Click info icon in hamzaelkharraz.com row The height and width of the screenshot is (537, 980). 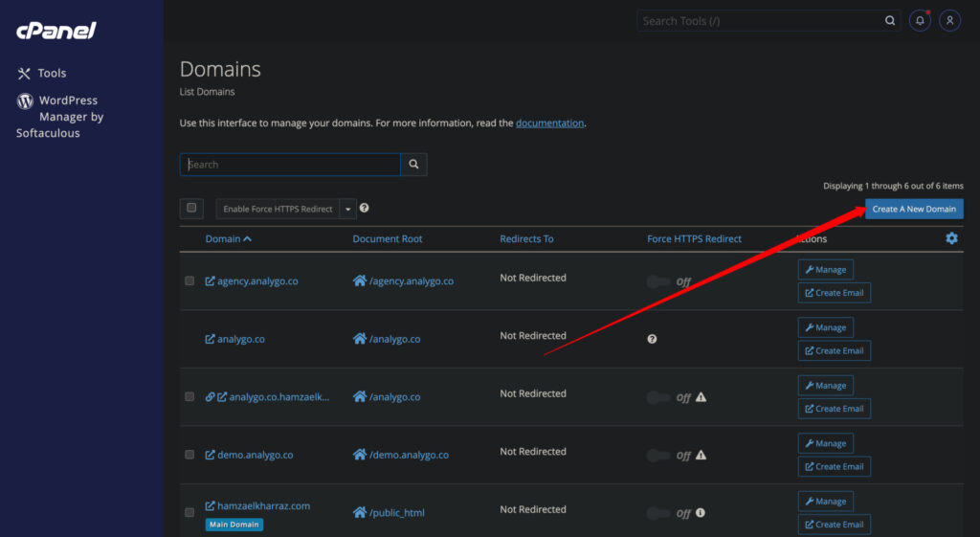point(701,513)
